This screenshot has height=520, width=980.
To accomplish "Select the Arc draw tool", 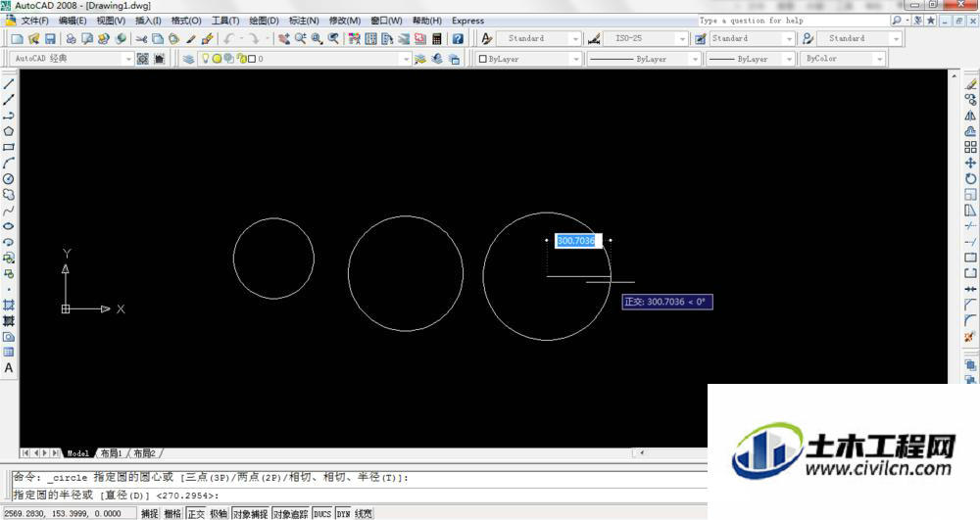I will point(9,163).
